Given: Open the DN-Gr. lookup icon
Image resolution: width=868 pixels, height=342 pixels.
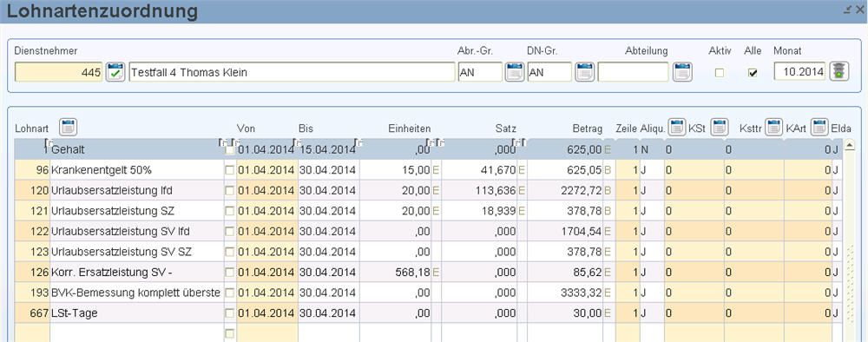Looking at the screenshot, I should click(584, 72).
